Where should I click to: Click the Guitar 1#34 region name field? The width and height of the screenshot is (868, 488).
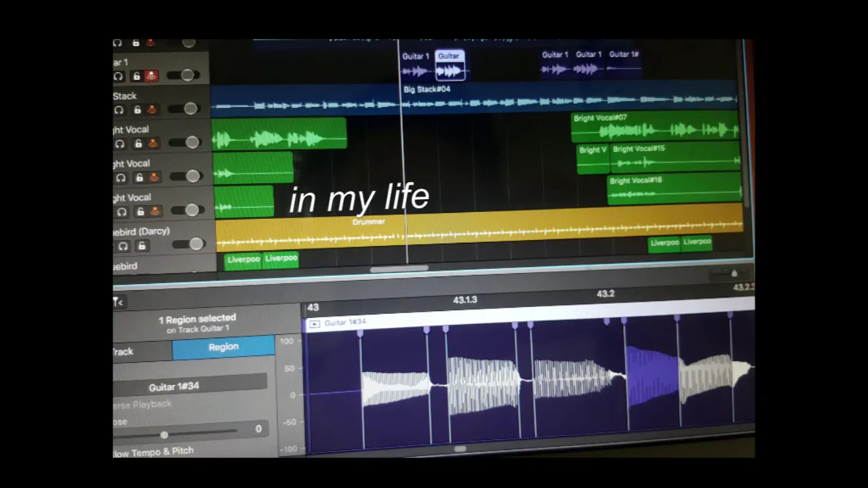tap(190, 386)
